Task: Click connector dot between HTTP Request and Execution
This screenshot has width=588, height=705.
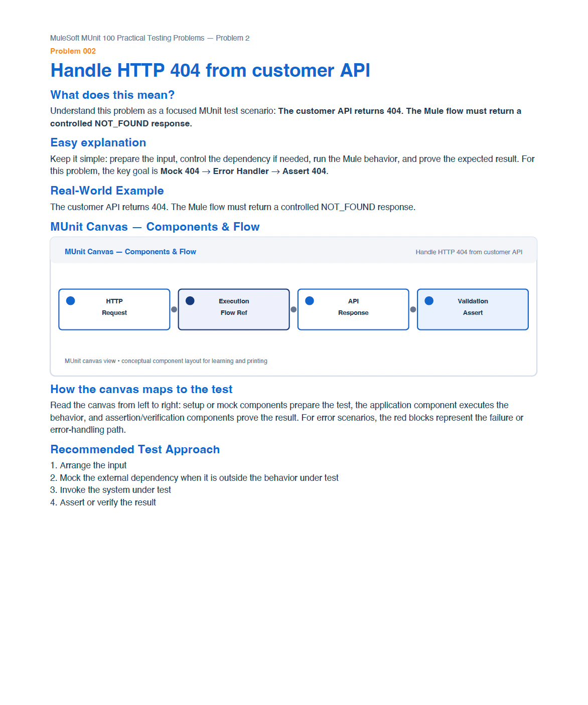Action: click(174, 309)
